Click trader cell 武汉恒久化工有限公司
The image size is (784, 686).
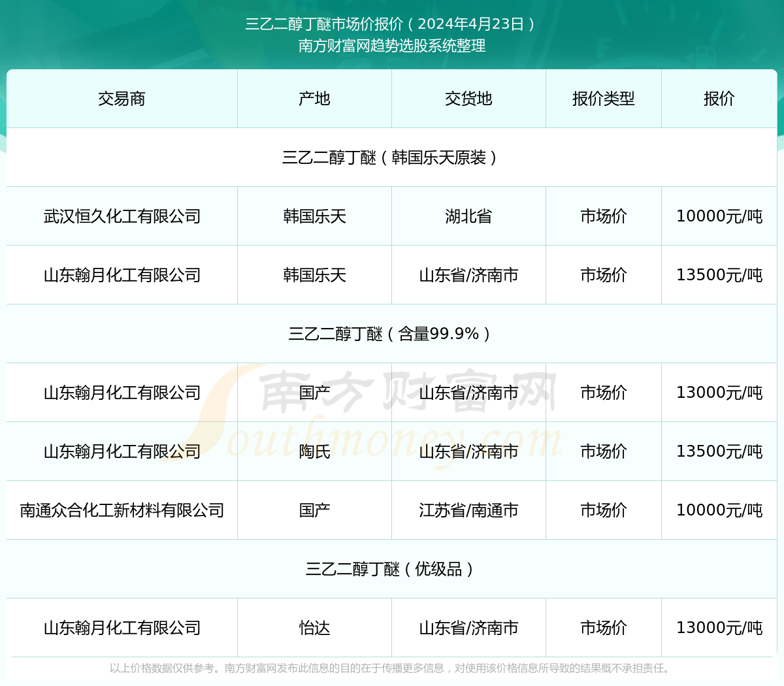(122, 216)
